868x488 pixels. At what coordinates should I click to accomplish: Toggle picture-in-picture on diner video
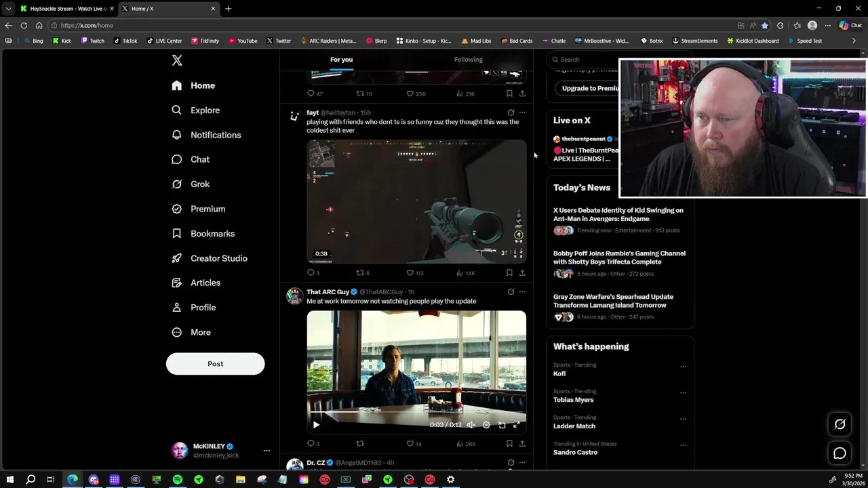click(502, 425)
